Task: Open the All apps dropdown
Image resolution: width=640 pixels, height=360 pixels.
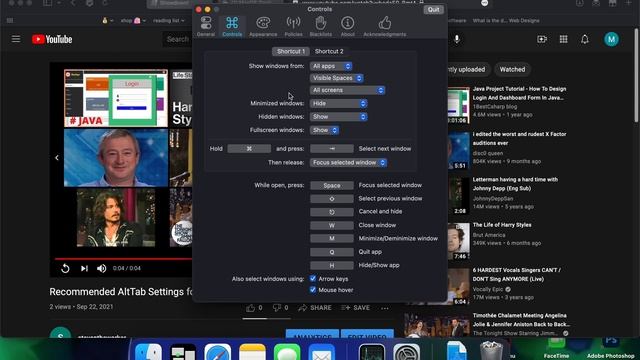Action: (331, 66)
